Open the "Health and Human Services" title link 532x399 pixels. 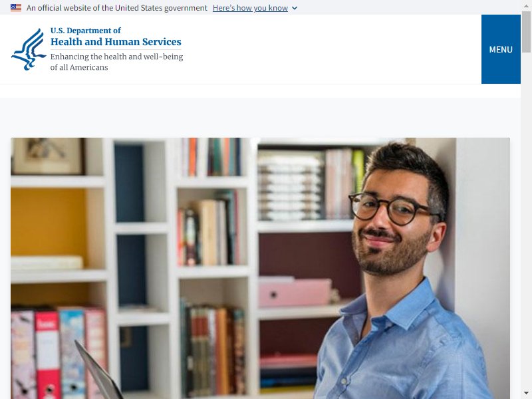tap(116, 42)
